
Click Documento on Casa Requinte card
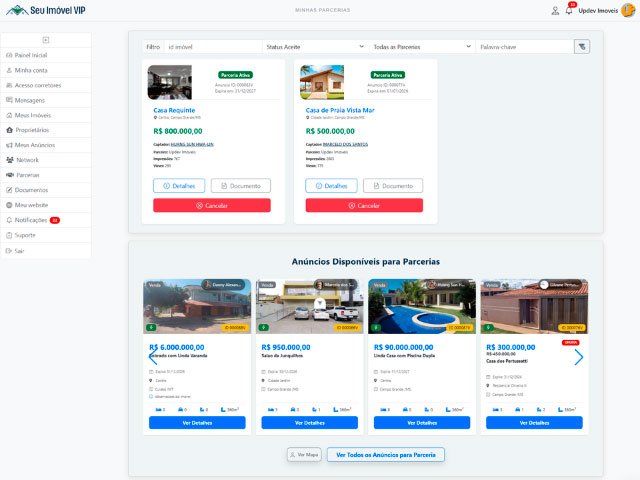click(x=241, y=186)
